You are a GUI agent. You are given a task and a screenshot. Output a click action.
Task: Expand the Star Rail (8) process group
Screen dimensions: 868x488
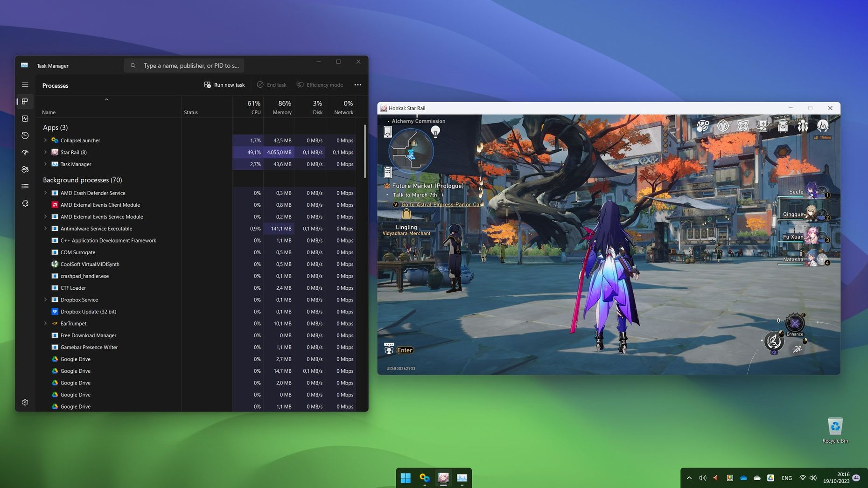(45, 152)
